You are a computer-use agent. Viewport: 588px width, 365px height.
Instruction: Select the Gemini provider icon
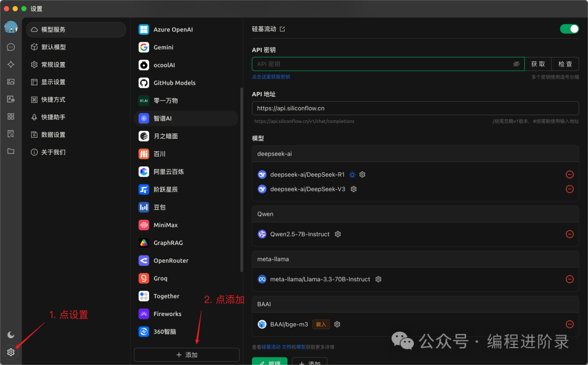click(x=144, y=47)
